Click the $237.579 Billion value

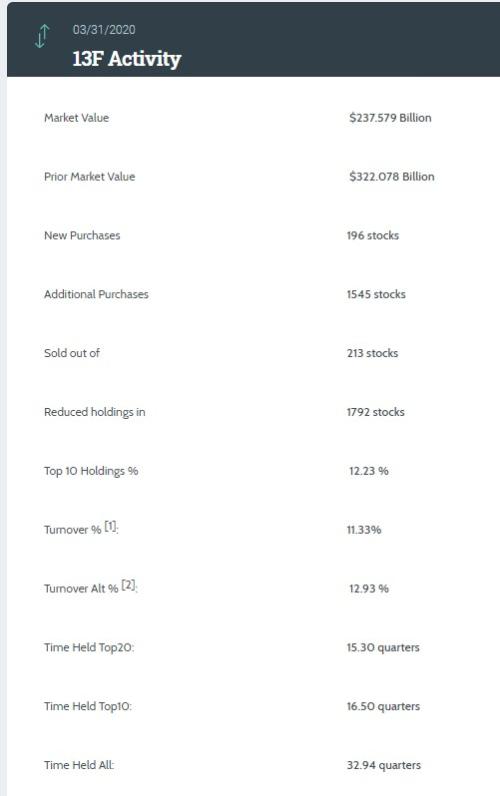coord(390,118)
